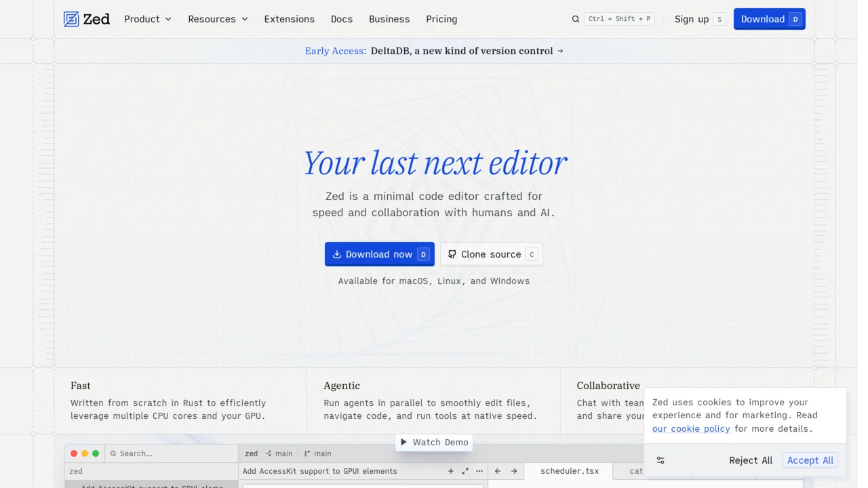Click the zed project label in demo sidebar
Viewport: 868px width, 488px height.
76,471
